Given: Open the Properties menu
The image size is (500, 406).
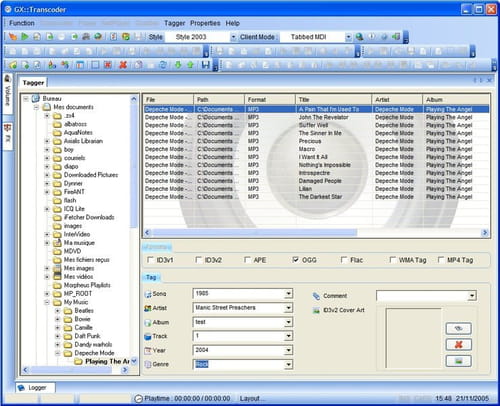Looking at the screenshot, I should click(205, 23).
